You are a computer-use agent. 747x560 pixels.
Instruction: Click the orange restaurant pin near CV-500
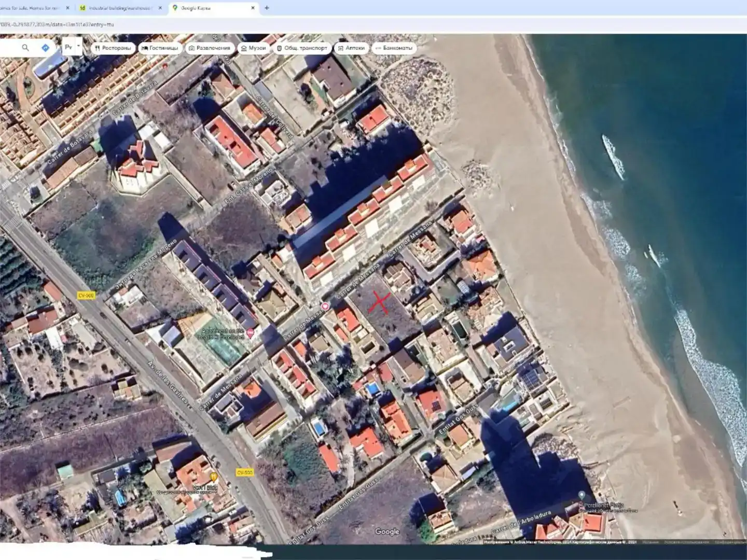[213, 477]
